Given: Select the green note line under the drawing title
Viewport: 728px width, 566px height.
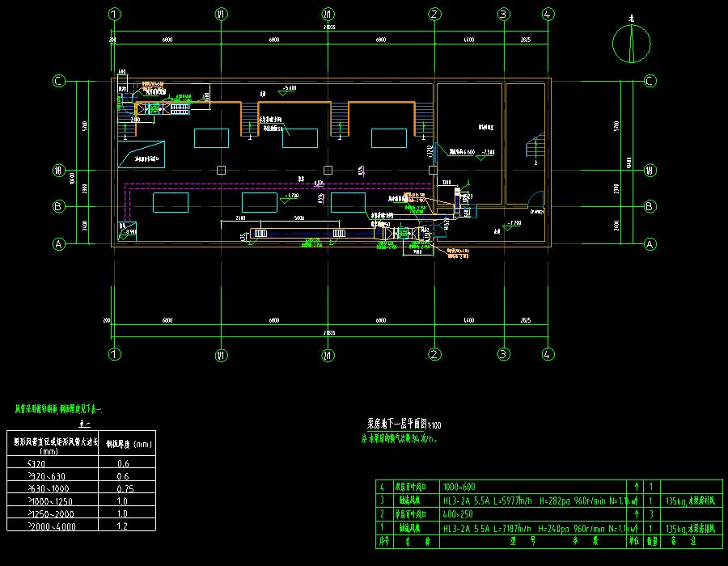Looking at the screenshot, I should tap(400, 438).
